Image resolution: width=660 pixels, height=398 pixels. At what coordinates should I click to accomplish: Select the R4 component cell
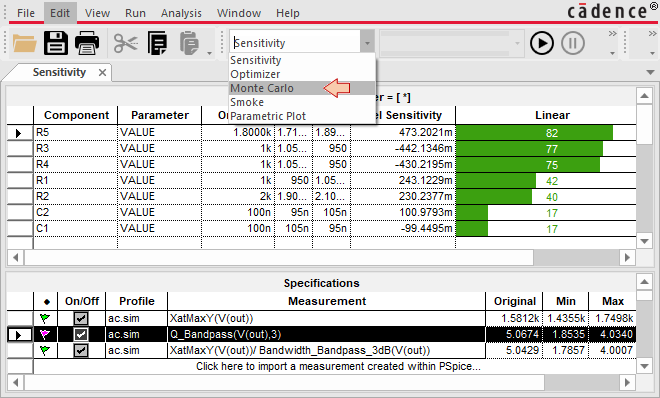(75, 165)
